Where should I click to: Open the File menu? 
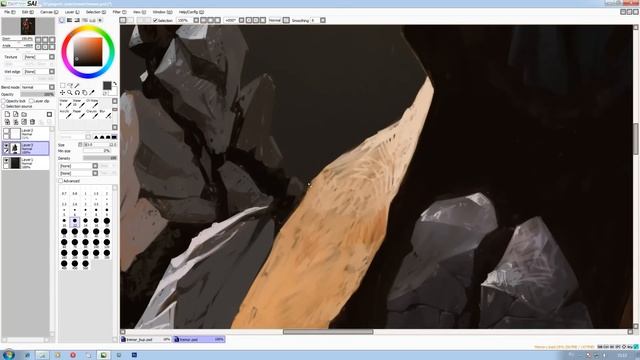point(10,12)
